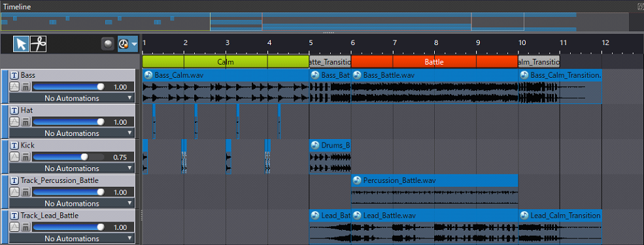
Task: Click the Hat track volume slider
Action: (68, 122)
